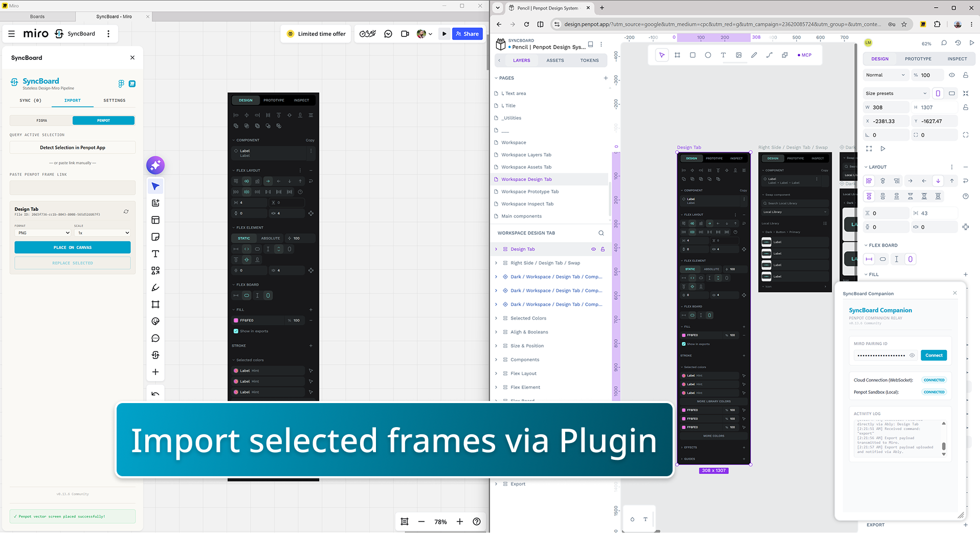Activate the Penpot Move arrow tool
Image resolution: width=980 pixels, height=533 pixels.
tap(662, 55)
